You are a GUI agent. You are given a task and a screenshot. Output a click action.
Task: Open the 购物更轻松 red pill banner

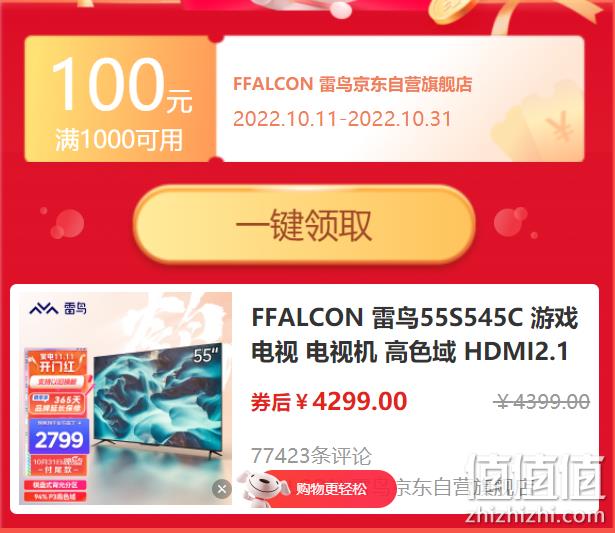tap(329, 489)
